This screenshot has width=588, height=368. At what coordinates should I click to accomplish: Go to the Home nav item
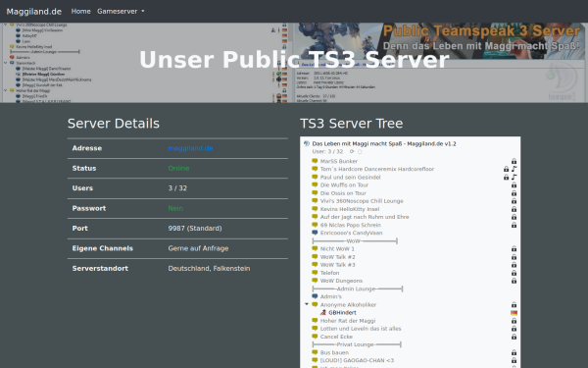[80, 11]
